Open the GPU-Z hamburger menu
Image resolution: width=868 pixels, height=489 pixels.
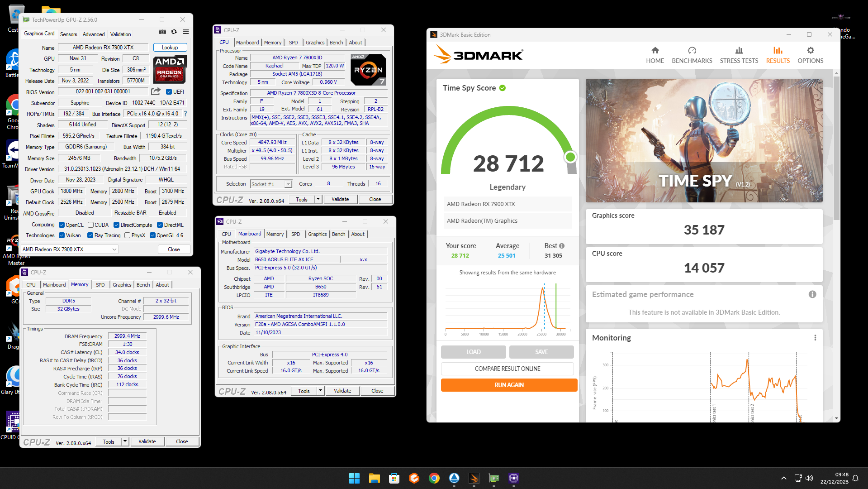point(185,32)
